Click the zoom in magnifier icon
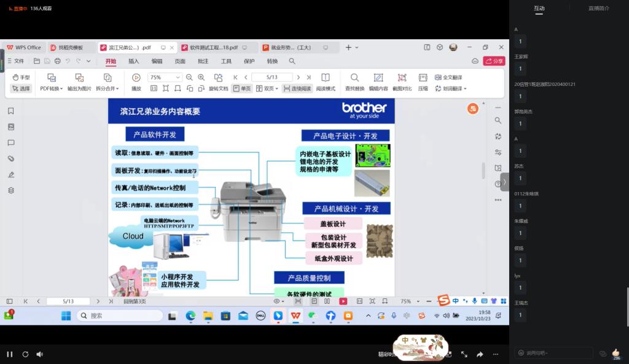The image size is (629, 364). click(201, 77)
